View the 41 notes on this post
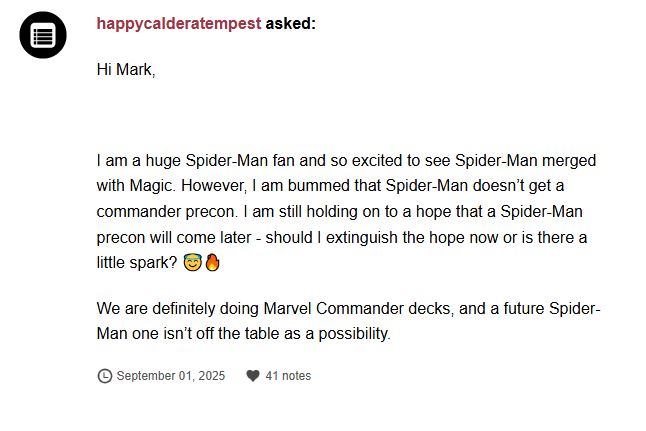Image resolution: width=646 pixels, height=431 pixels. click(x=288, y=376)
